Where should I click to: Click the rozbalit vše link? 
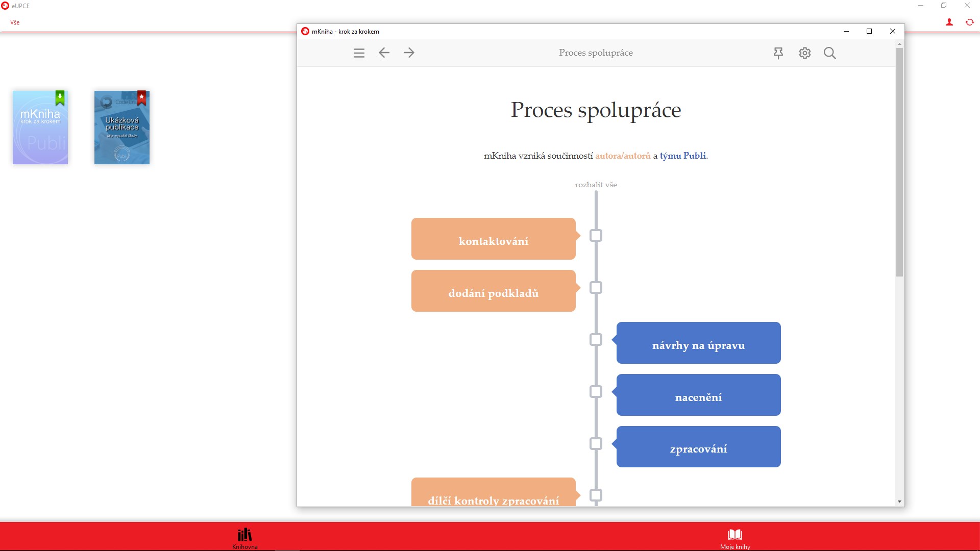tap(596, 185)
